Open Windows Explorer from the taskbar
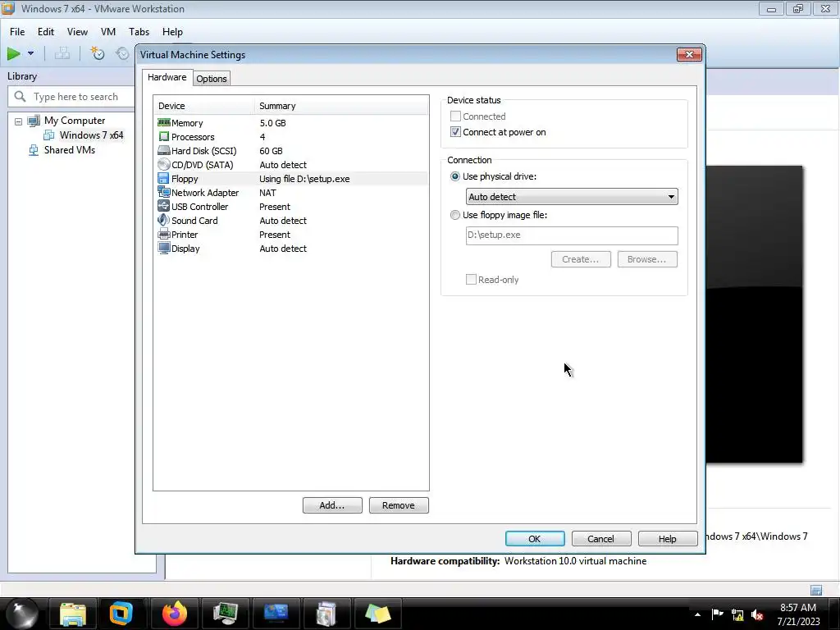The image size is (840, 630). (x=73, y=614)
